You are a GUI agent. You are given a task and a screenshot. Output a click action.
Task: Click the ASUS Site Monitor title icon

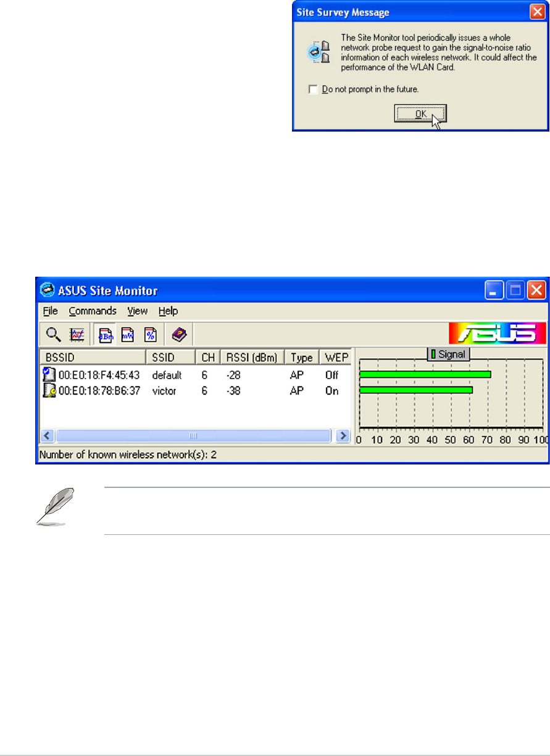[x=47, y=290]
